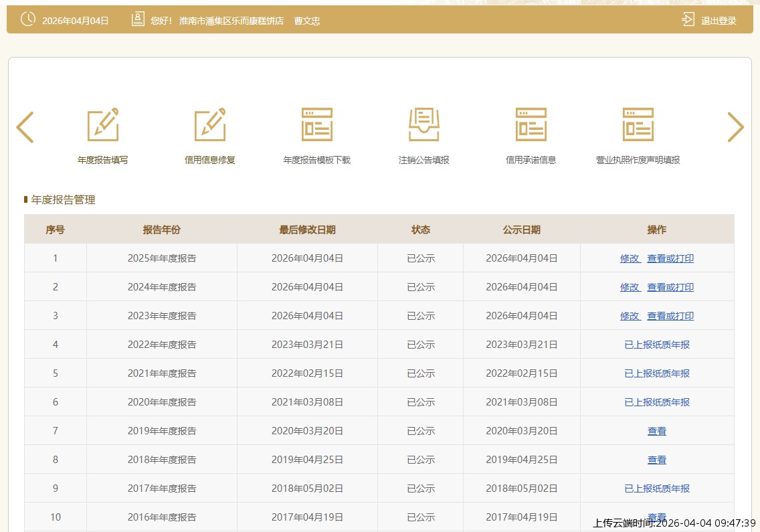Click 修改 for the 2023年年度报告
The width and height of the screenshot is (760, 532).
click(630, 316)
